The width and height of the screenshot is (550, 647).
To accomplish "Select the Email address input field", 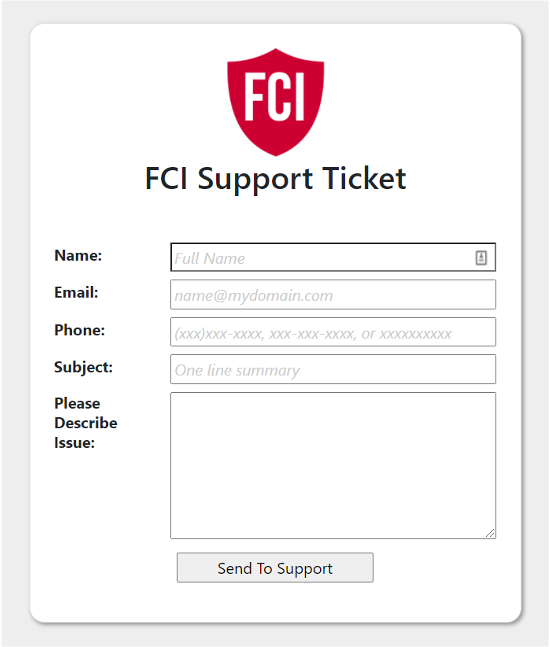I will (333, 295).
